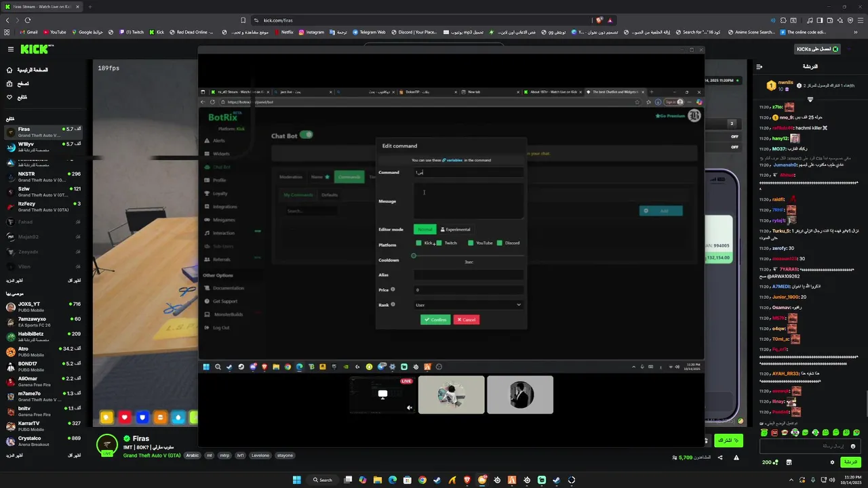868x488 pixels.
Task: Unmute the stream thumbnail speaker icon
Action: pos(409,407)
